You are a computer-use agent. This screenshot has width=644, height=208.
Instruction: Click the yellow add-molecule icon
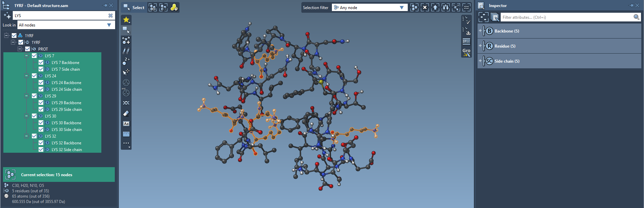tap(174, 7)
